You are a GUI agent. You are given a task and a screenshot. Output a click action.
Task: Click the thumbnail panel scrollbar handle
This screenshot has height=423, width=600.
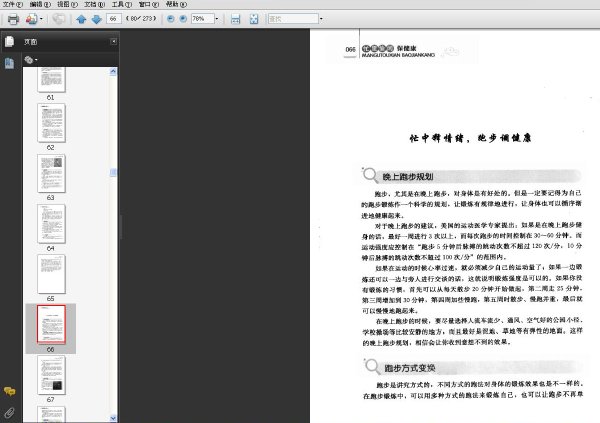(113, 172)
